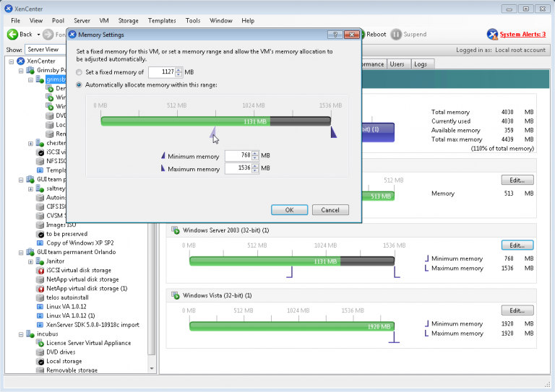Open the File menu
Image resolution: width=555 pixels, height=392 pixels.
[15, 20]
